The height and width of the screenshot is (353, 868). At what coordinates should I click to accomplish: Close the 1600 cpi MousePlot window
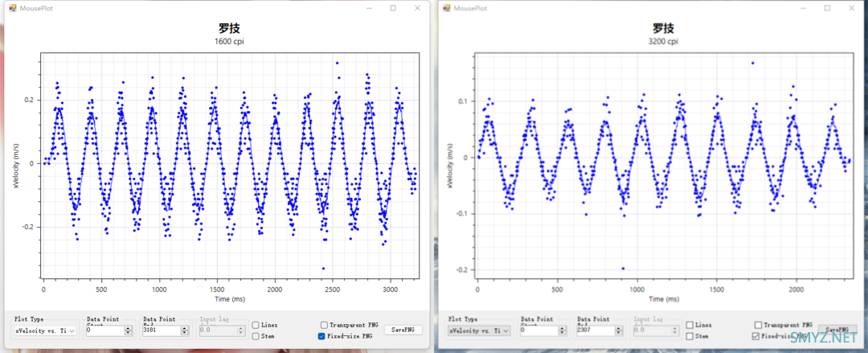point(417,8)
